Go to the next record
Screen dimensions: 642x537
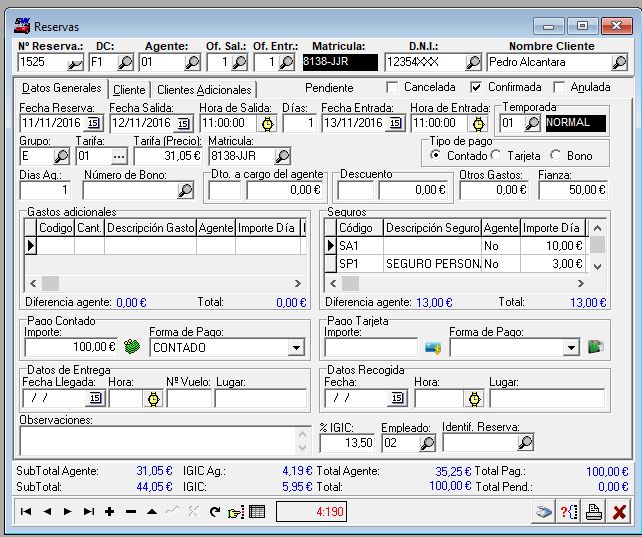click(68, 512)
